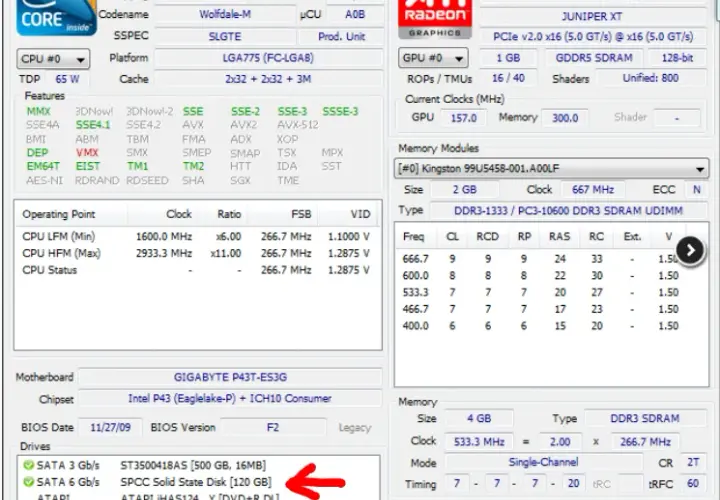
Task: Click the DEP feature label
Action: tap(37, 152)
